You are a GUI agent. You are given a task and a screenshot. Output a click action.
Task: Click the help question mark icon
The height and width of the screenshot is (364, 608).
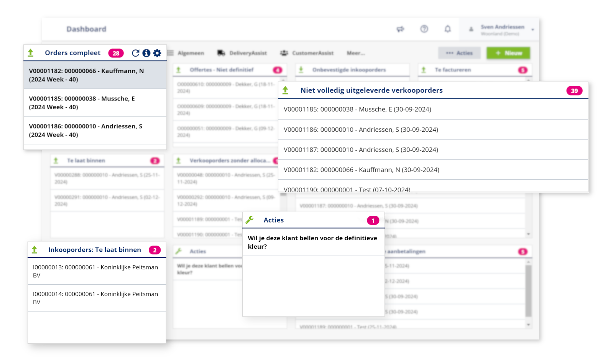coord(424,29)
